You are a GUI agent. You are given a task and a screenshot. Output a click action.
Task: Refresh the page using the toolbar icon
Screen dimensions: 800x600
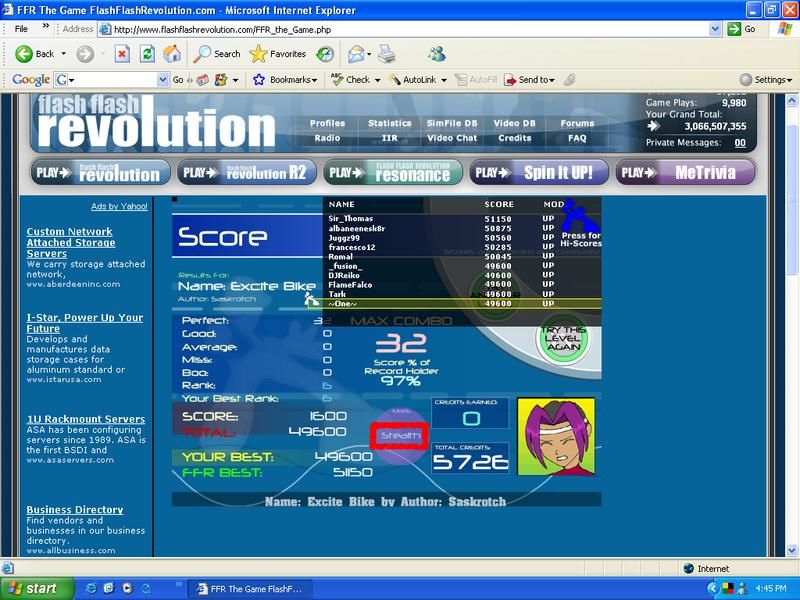pyautogui.click(x=149, y=54)
